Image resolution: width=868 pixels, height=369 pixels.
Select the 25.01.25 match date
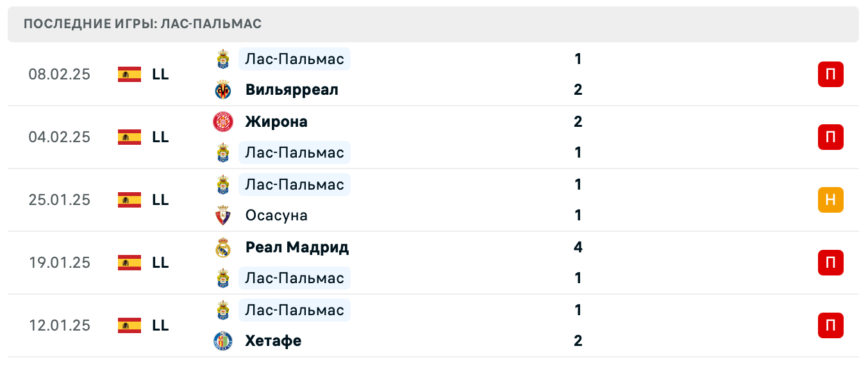point(60,200)
